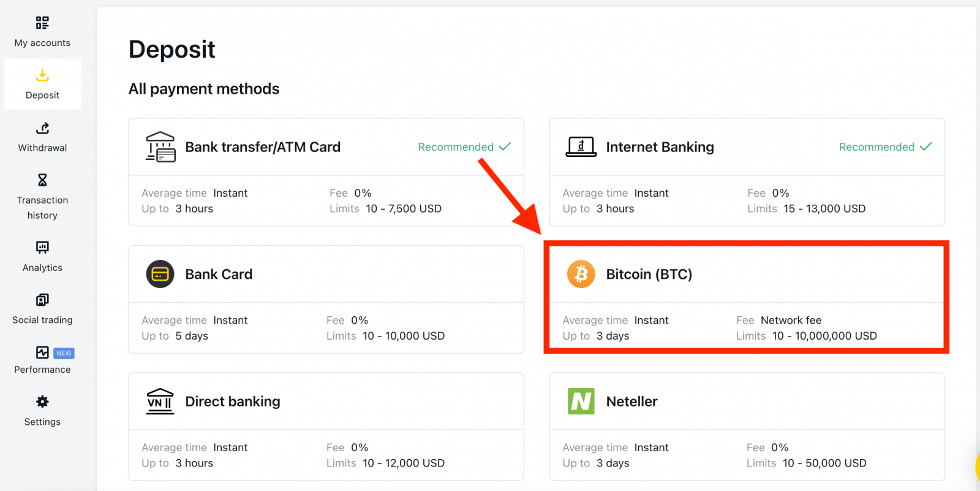
Task: Open the Social trading menu item
Action: pyautogui.click(x=42, y=320)
